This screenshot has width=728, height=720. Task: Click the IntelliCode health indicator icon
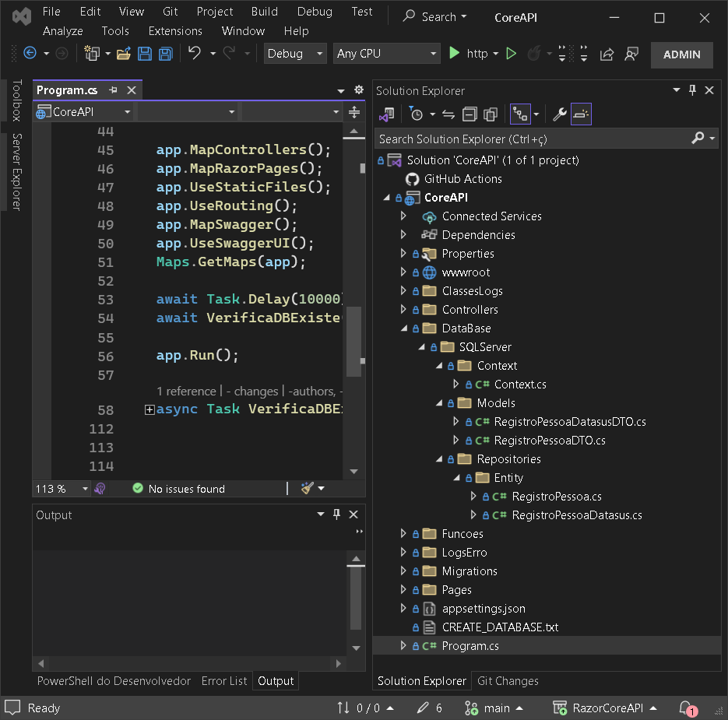click(x=100, y=488)
